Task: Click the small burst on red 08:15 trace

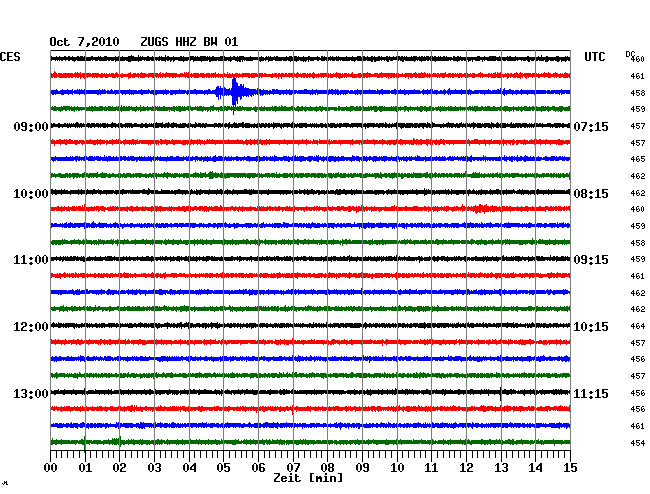Action: (481, 208)
